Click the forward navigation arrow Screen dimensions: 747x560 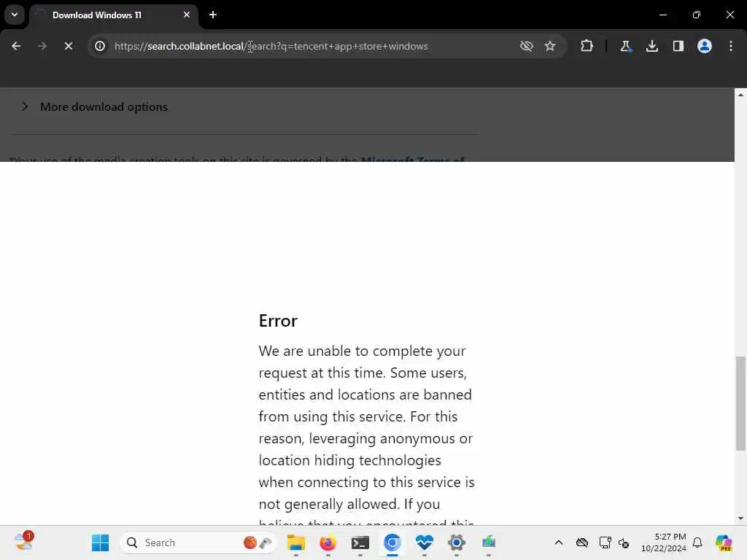click(42, 46)
